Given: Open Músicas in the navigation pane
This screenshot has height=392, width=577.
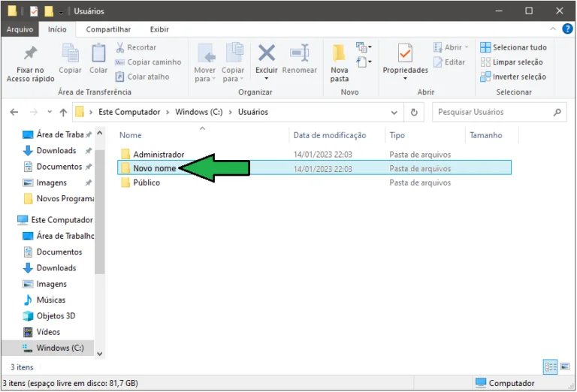Looking at the screenshot, I should click(44, 300).
